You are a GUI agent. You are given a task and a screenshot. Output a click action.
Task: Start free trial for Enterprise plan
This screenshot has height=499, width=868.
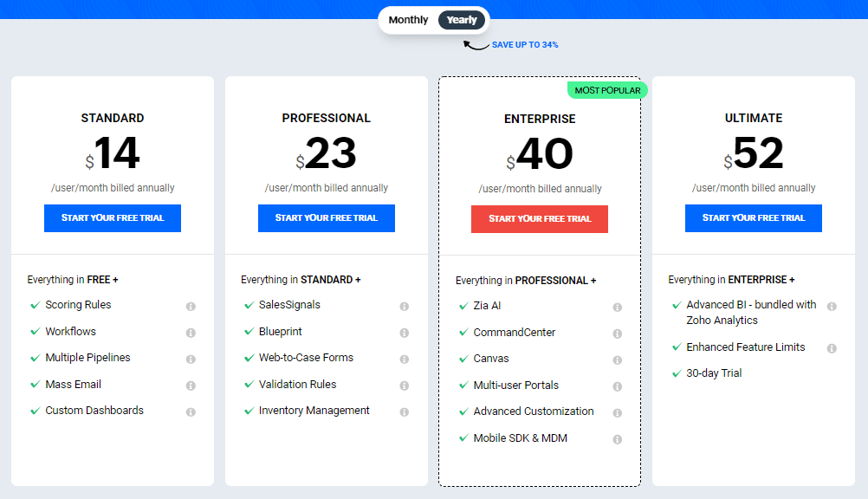[539, 219]
